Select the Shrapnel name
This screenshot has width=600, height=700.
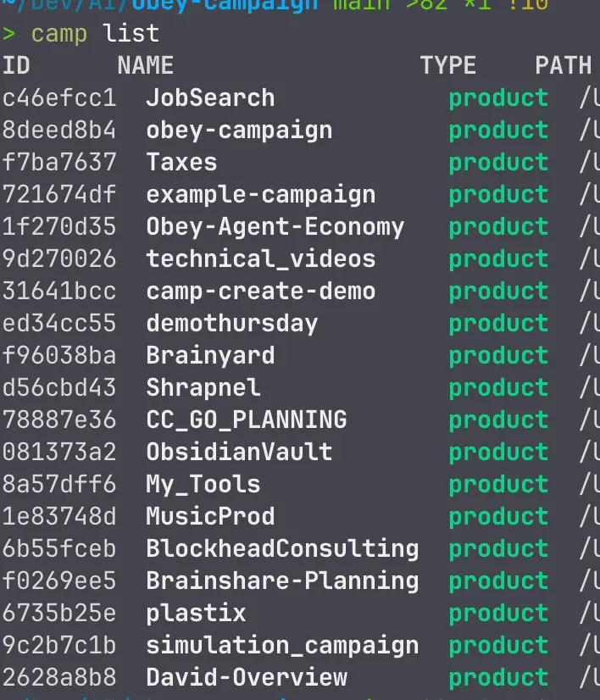[x=203, y=388]
